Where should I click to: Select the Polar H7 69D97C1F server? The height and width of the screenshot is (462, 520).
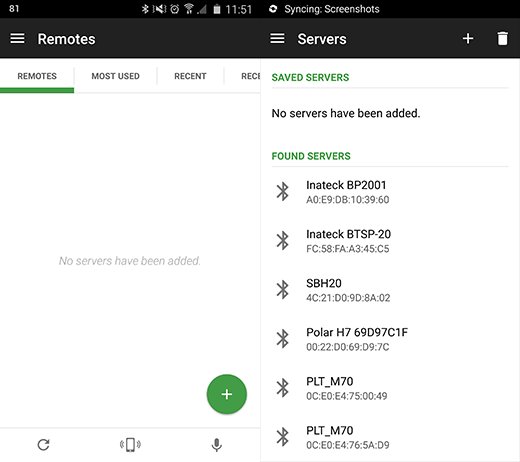coord(390,339)
